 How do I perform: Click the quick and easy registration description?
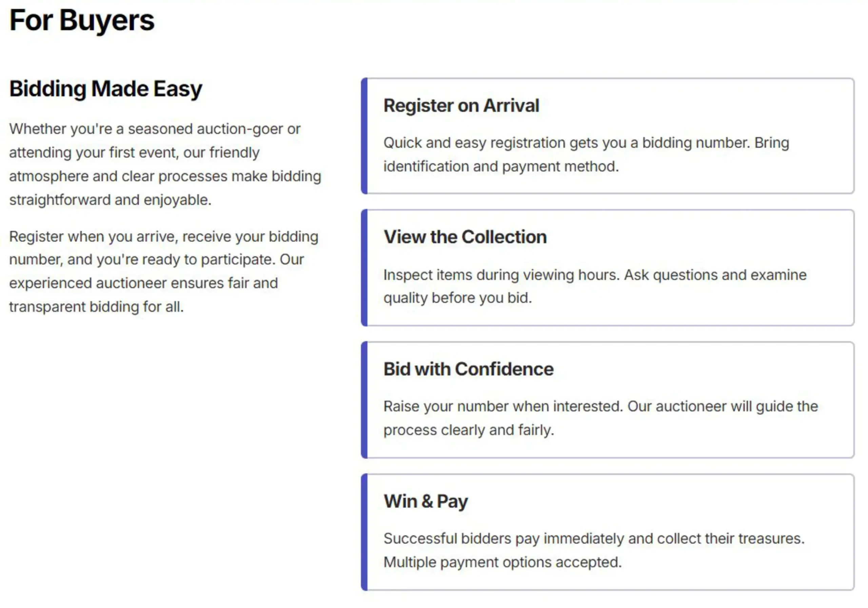(x=586, y=155)
